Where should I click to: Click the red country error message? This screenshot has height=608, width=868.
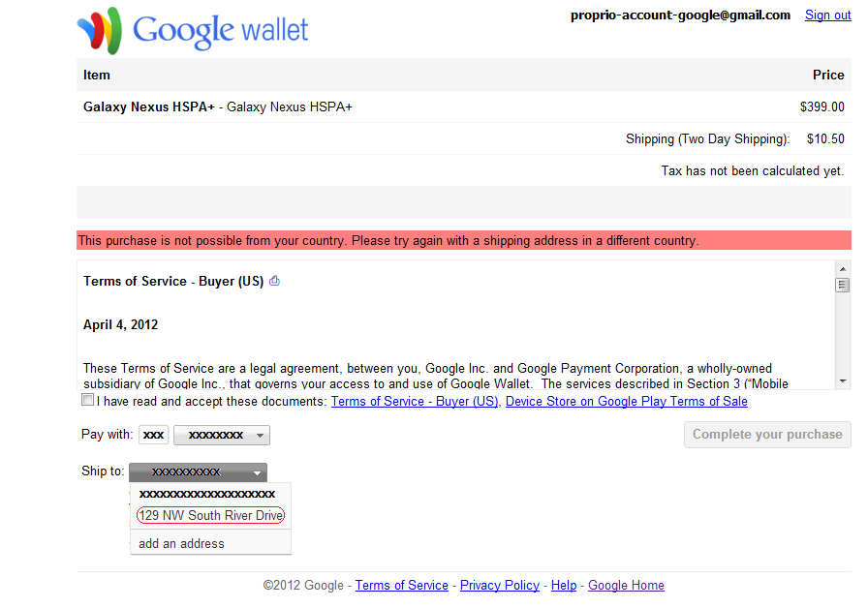click(464, 241)
